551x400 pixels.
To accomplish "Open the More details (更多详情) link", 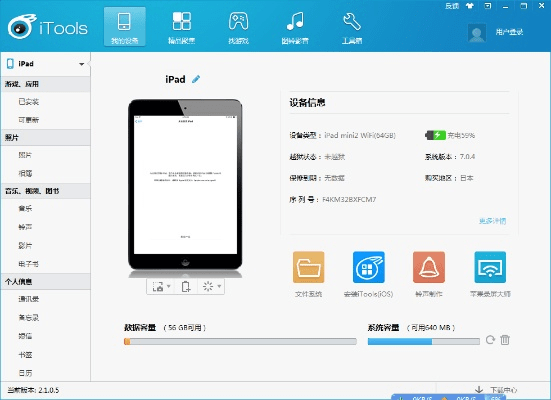I will 492,221.
